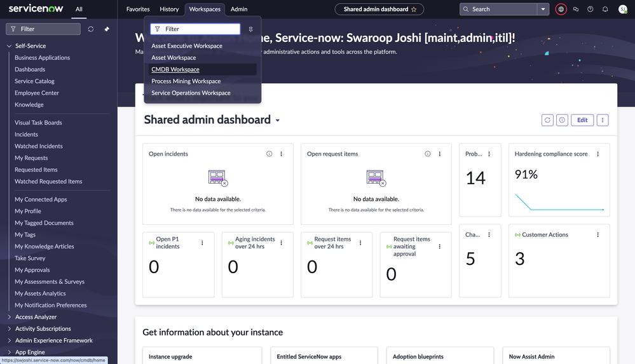Show info for Open request items widget
Screen dimensions: 635x364
[428, 154]
